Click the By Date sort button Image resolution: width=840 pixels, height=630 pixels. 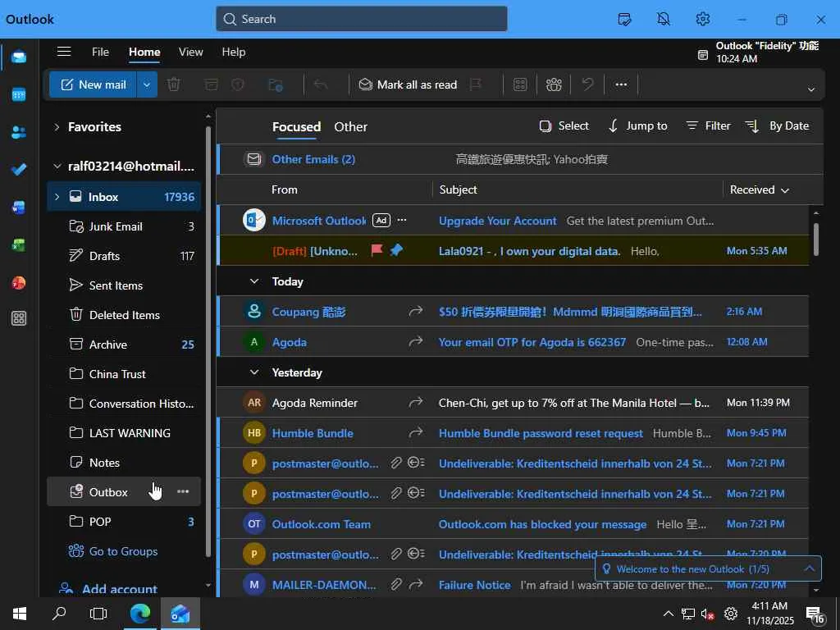[x=778, y=126]
